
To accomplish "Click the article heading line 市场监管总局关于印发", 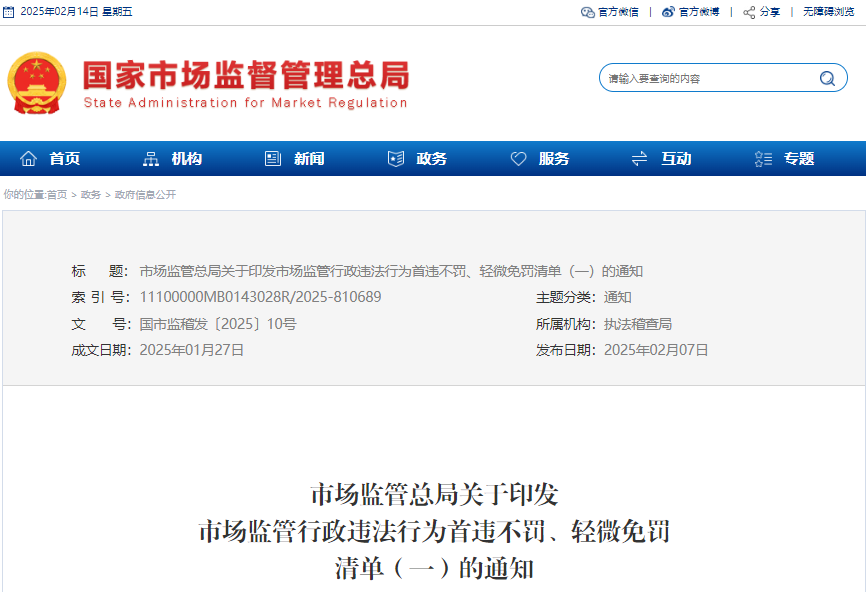I will pyautogui.click(x=434, y=494).
